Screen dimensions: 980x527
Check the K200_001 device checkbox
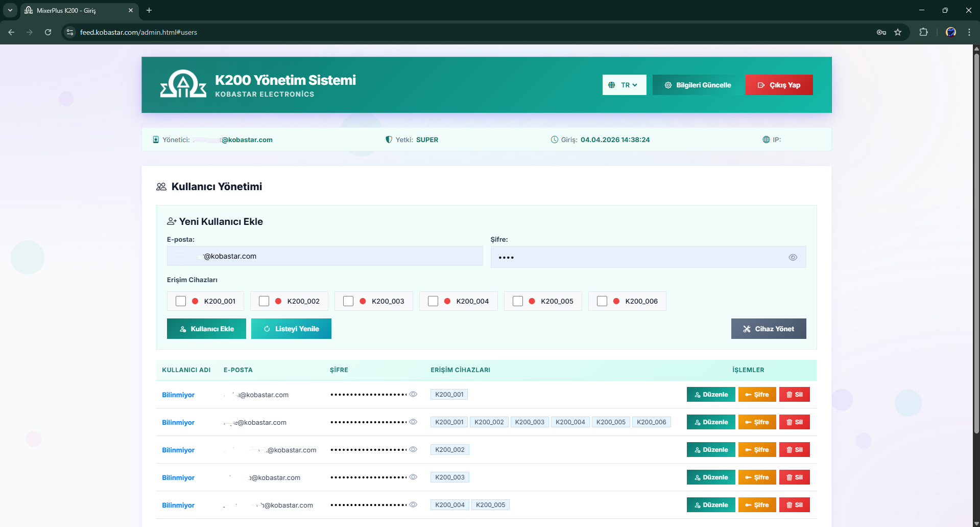point(181,301)
